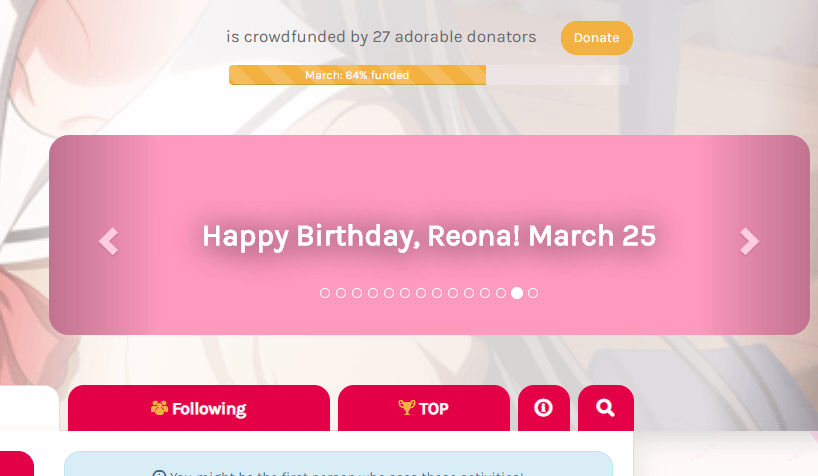The image size is (818, 476).
Task: Switch to the Following tab
Action: pos(198,408)
